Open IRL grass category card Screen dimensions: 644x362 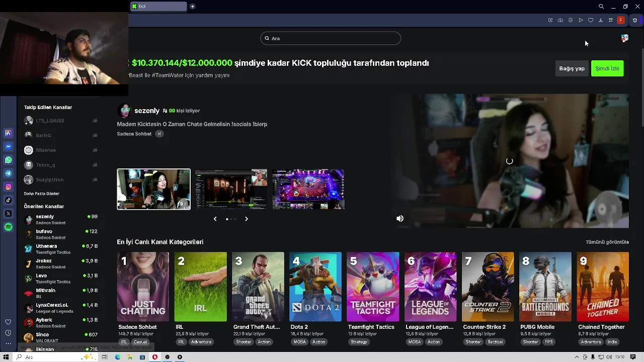tap(200, 287)
